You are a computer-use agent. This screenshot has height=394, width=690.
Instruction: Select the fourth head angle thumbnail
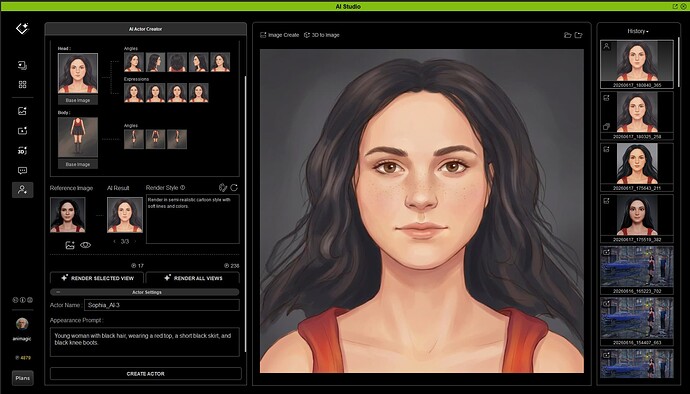pos(198,62)
